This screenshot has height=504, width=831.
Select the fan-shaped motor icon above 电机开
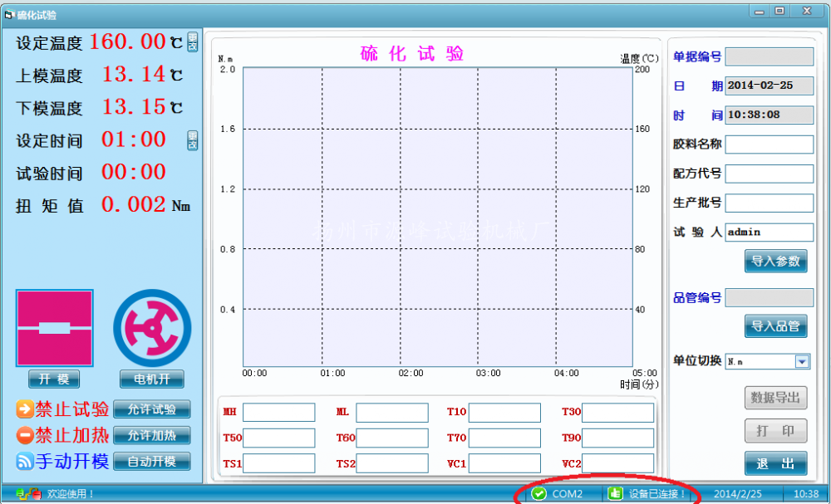[151, 327]
